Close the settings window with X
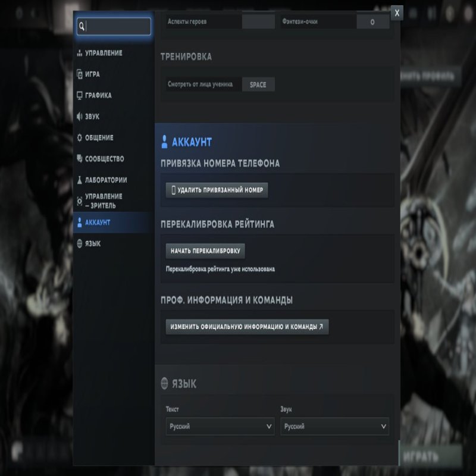 click(397, 12)
